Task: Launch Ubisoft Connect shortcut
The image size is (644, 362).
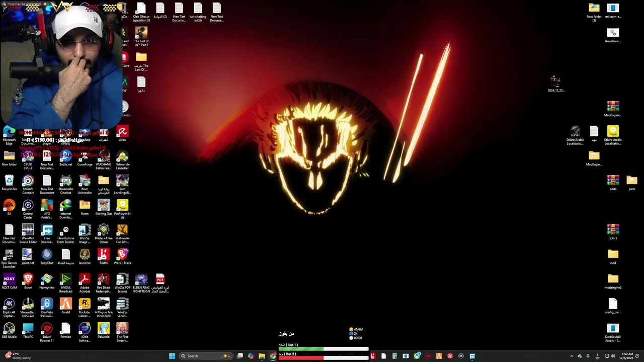Action: pyautogui.click(x=28, y=185)
